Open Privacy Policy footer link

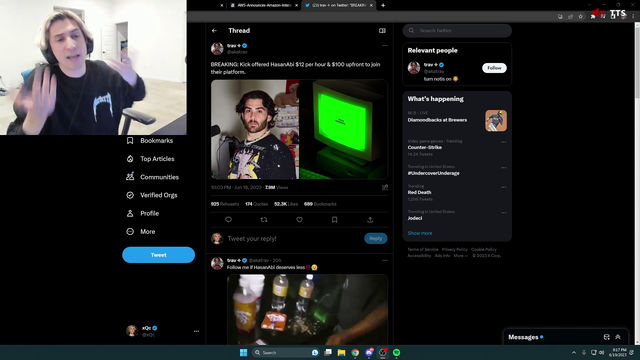click(454, 249)
